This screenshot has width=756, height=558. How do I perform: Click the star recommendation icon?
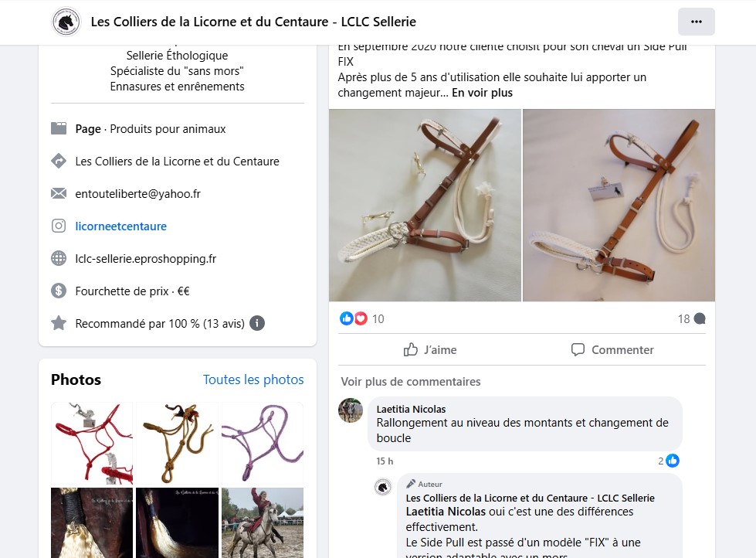[59, 324]
